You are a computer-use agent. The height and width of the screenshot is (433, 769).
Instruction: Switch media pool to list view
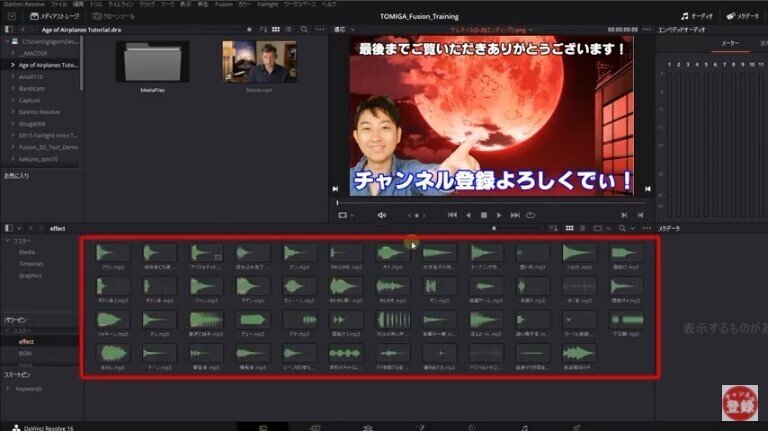click(x=583, y=228)
